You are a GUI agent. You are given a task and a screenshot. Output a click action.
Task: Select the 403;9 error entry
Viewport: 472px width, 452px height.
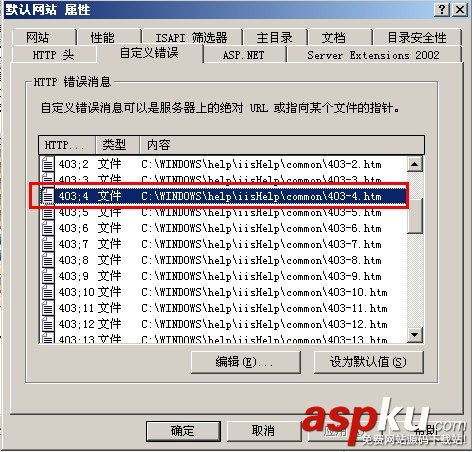[x=223, y=276]
